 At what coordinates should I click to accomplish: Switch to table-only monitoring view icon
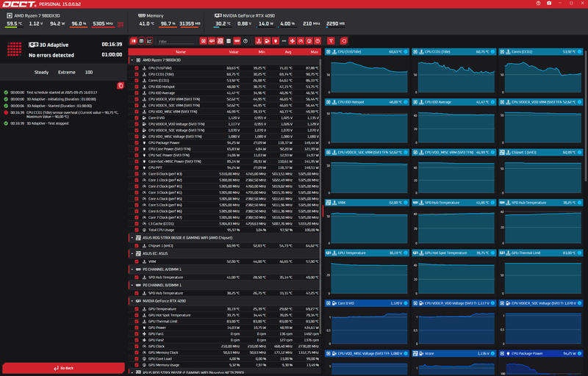[x=141, y=41]
